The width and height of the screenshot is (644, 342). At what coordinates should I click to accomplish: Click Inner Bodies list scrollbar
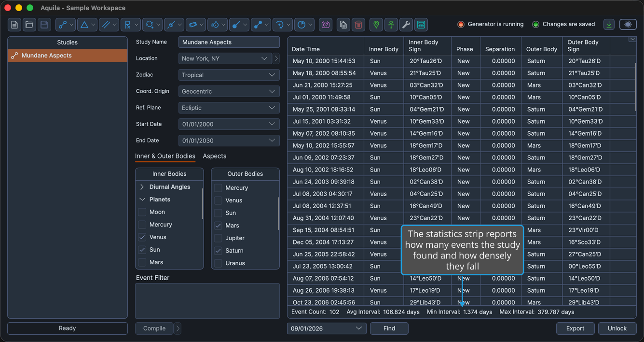coord(202,203)
